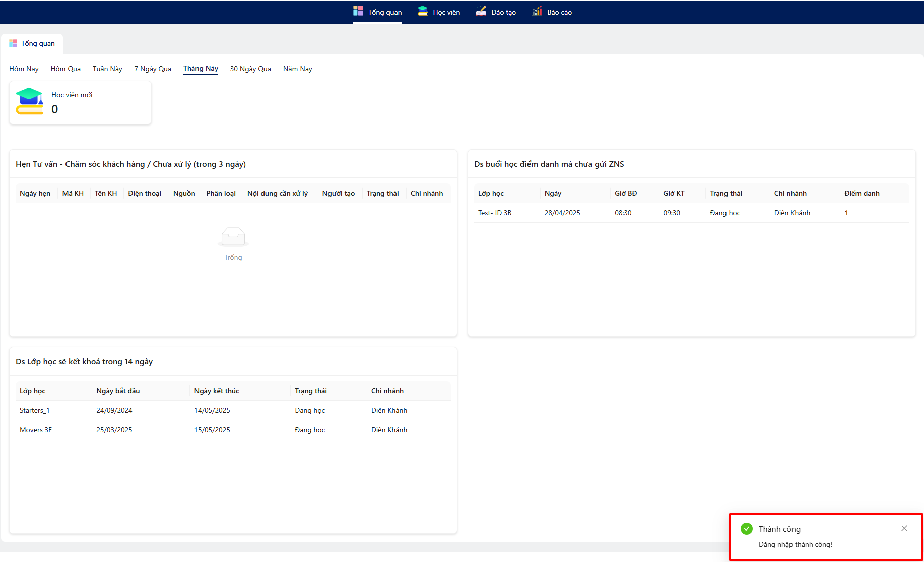This screenshot has width=924, height=562.
Task: Click the Tổng quan dashboard icon in navbar
Action: 358,11
